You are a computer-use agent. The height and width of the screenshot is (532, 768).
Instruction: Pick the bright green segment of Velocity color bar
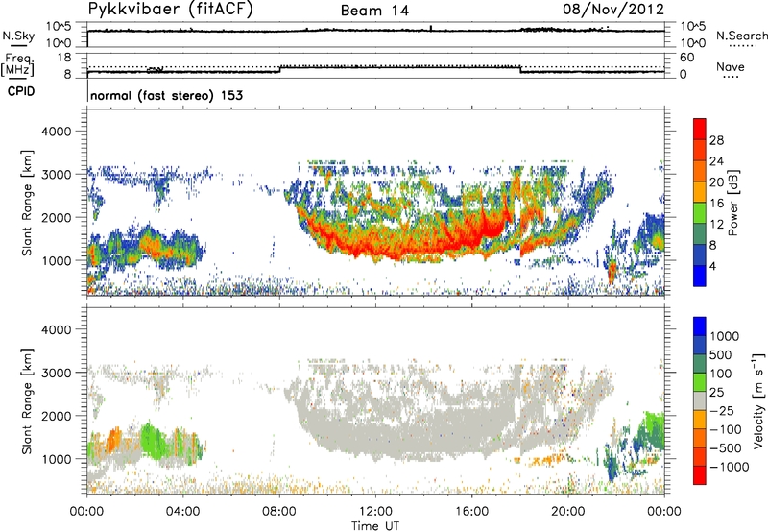point(700,382)
